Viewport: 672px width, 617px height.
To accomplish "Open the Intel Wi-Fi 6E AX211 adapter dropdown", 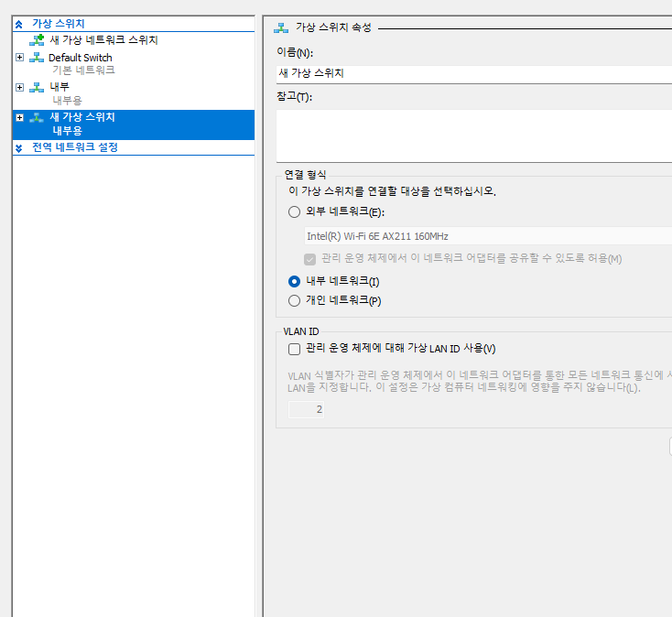I will [485, 236].
